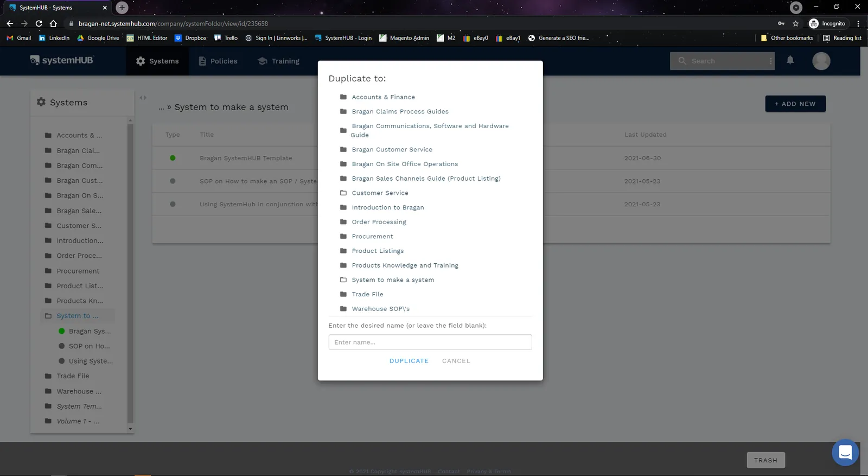
Task: Open the TRASH button
Action: (x=765, y=460)
